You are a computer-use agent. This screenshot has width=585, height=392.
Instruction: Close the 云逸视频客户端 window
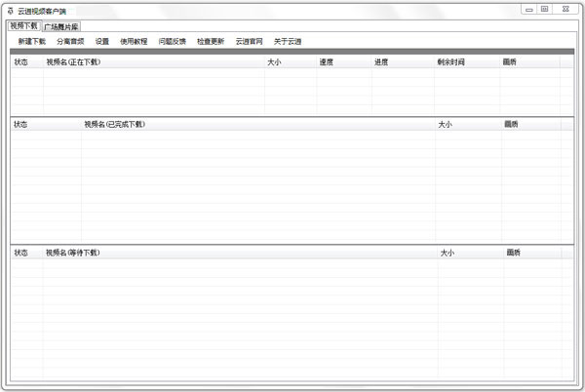pos(565,9)
